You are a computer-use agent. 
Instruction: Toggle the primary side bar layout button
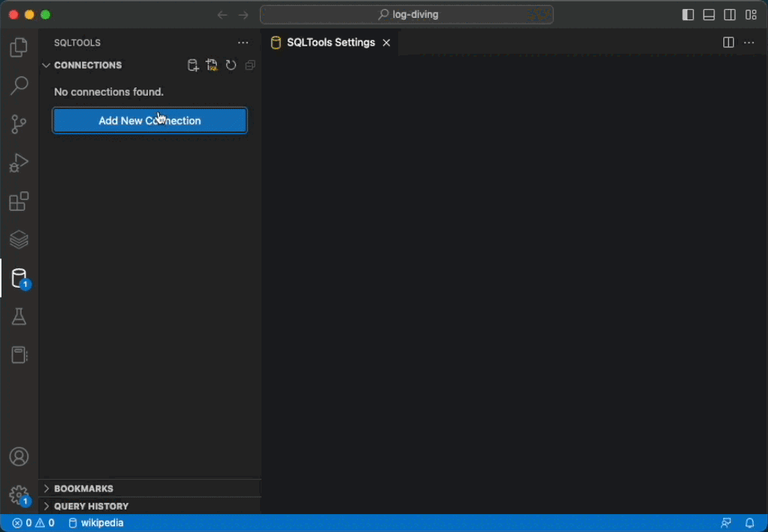688,15
